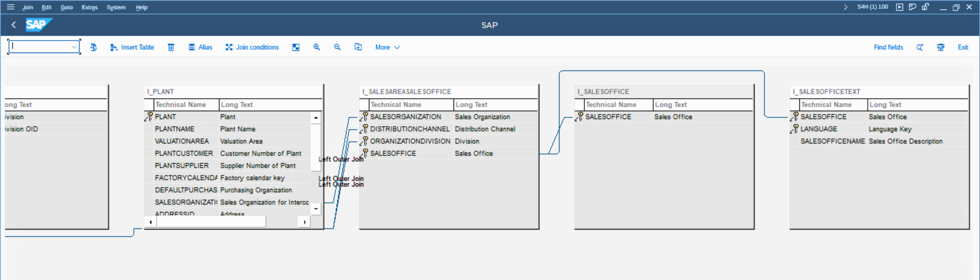Click the hamburger menu icon
980x280 pixels.
click(10, 7)
